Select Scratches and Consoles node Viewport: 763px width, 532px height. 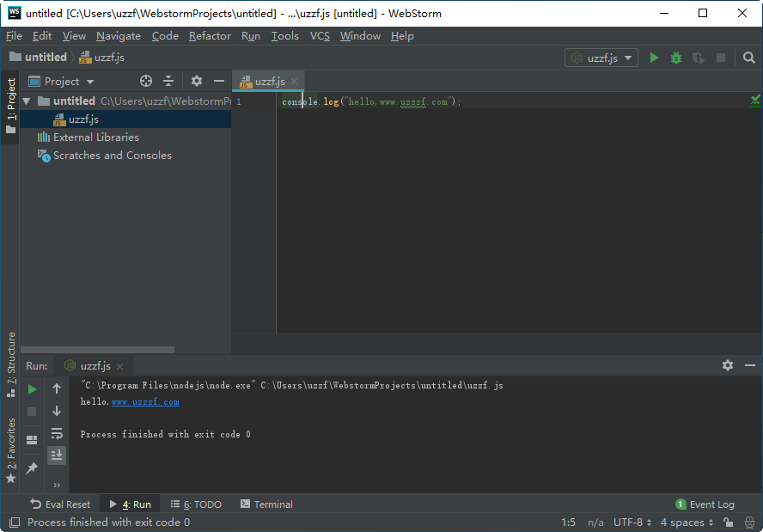coord(105,156)
